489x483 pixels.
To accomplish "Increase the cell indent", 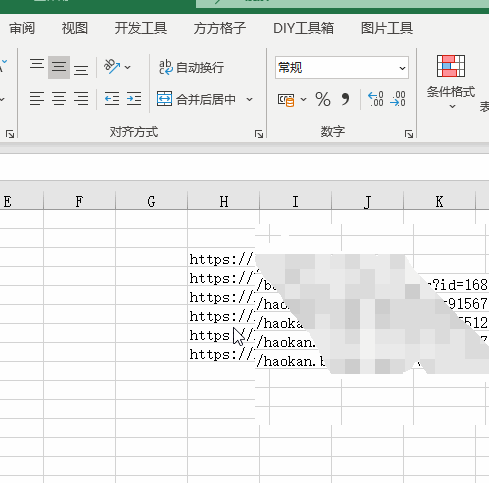I will 134,99.
